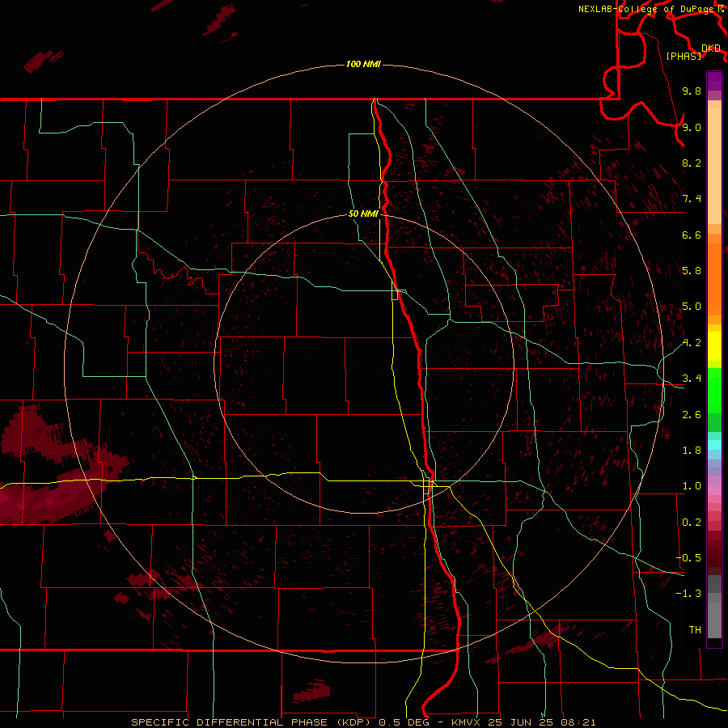Click the 5.0 scale value

click(692, 307)
